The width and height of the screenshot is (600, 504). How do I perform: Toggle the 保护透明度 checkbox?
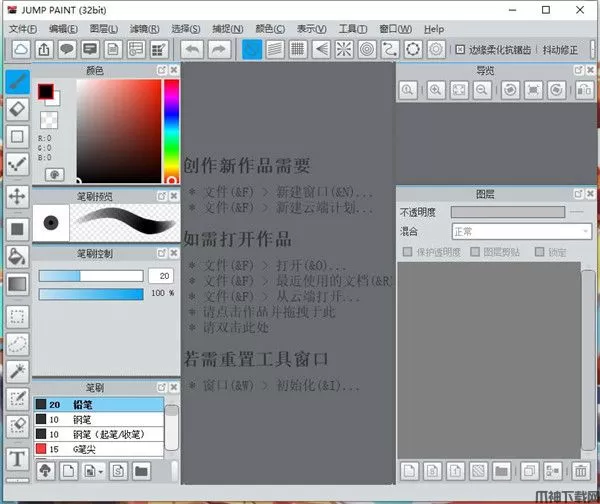click(406, 252)
